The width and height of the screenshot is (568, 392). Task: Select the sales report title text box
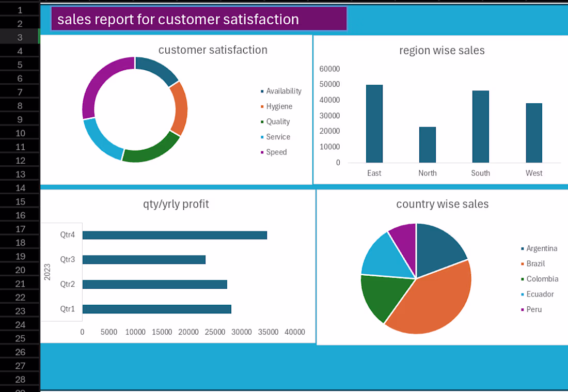[199, 19]
